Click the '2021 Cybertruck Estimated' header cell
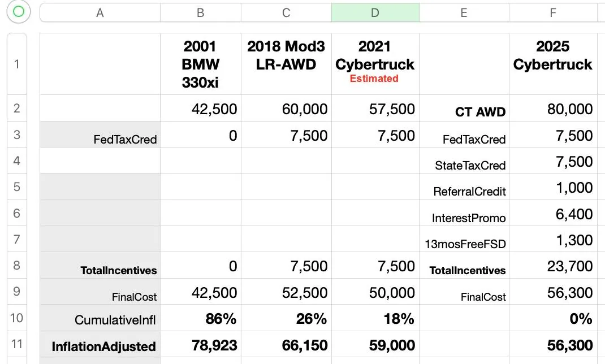Image resolution: width=605 pixels, height=364 pixels. tap(375, 64)
